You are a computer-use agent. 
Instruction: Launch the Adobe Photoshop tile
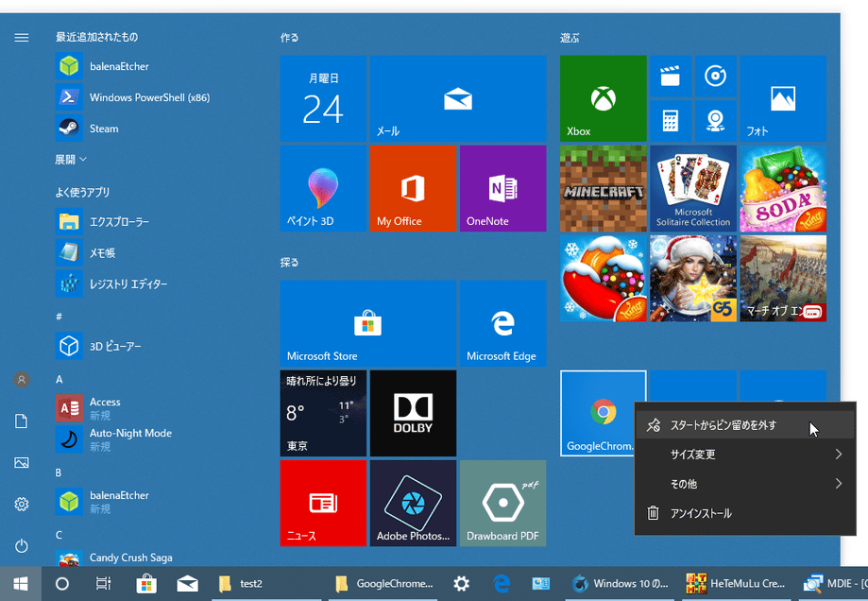(x=413, y=503)
